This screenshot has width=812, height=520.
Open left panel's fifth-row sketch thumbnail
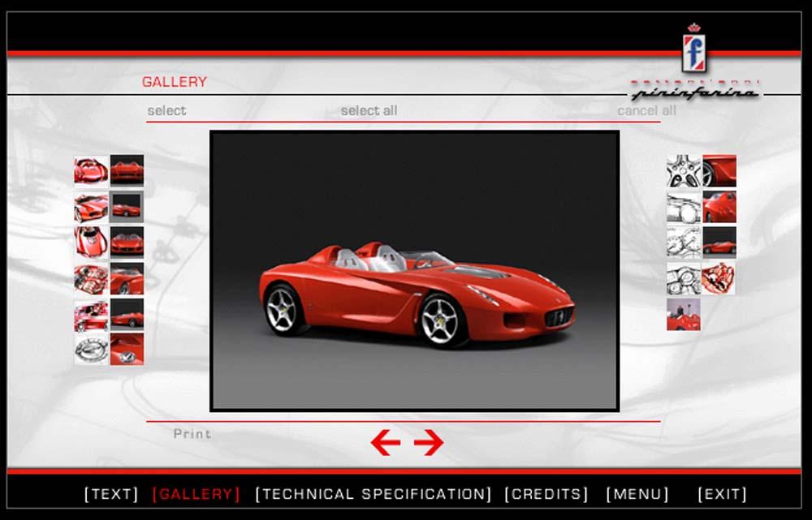91,315
